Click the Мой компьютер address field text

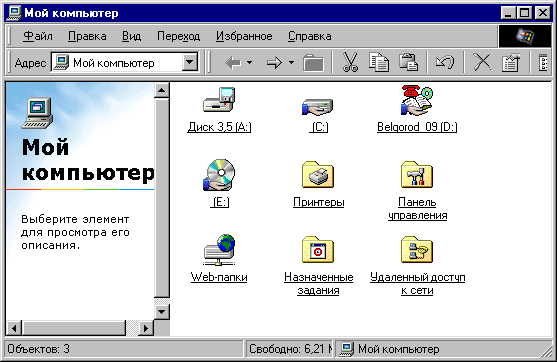114,63
